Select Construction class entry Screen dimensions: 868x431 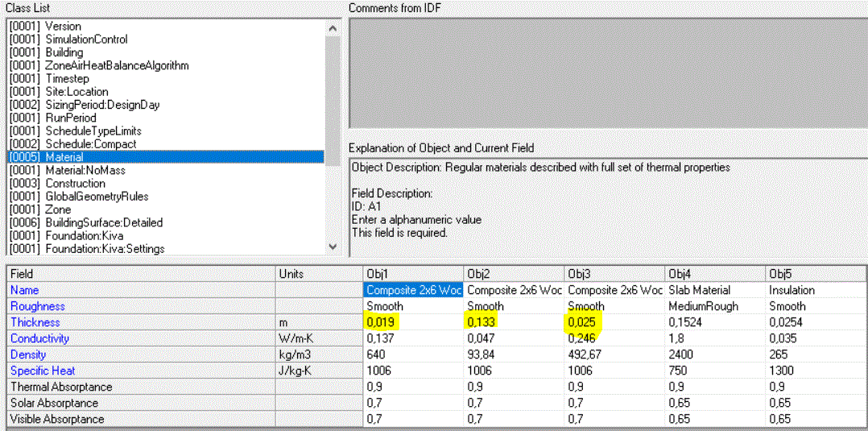point(166,184)
